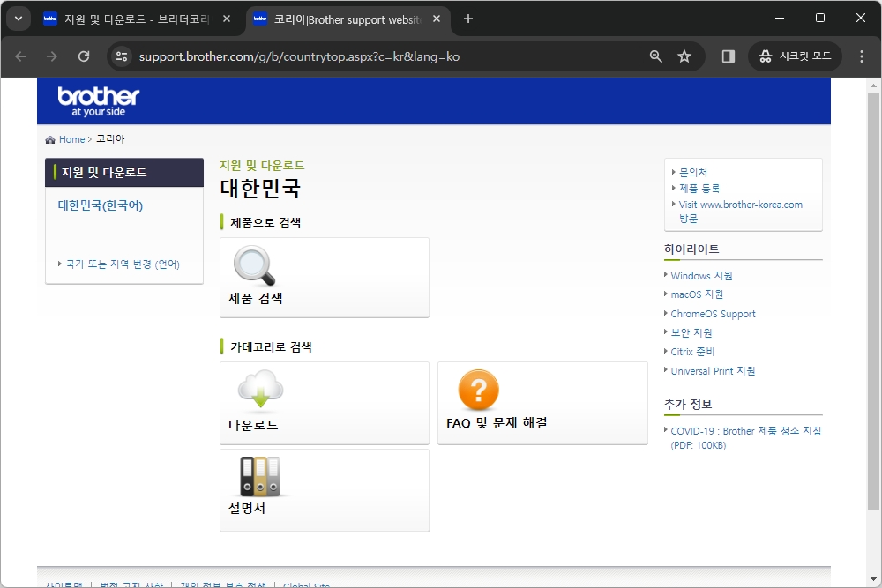Click the Brother at your side logo
The width and height of the screenshot is (882, 588).
point(99,101)
